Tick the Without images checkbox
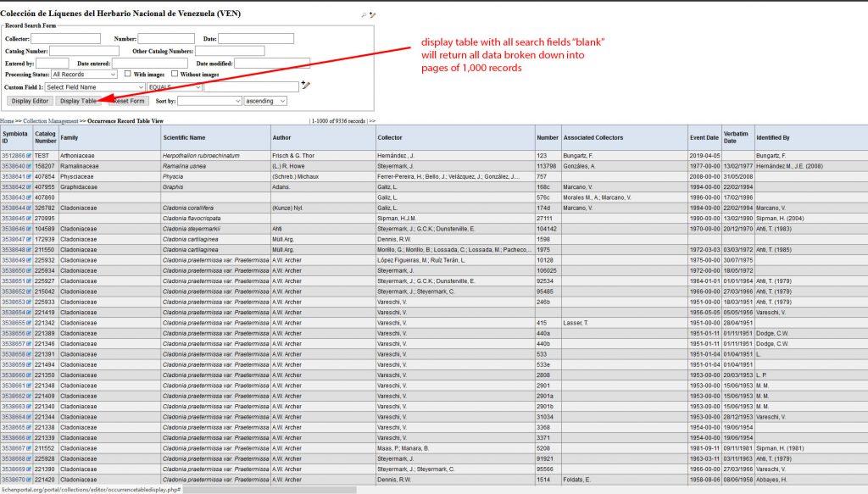This screenshot has height=494, width=868. pos(175,74)
